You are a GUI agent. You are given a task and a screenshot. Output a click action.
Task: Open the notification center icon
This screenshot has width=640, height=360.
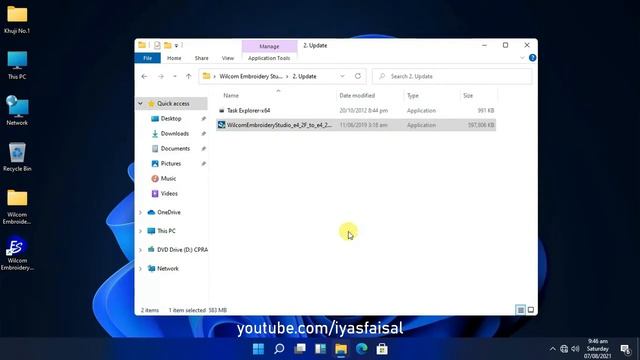click(x=625, y=349)
